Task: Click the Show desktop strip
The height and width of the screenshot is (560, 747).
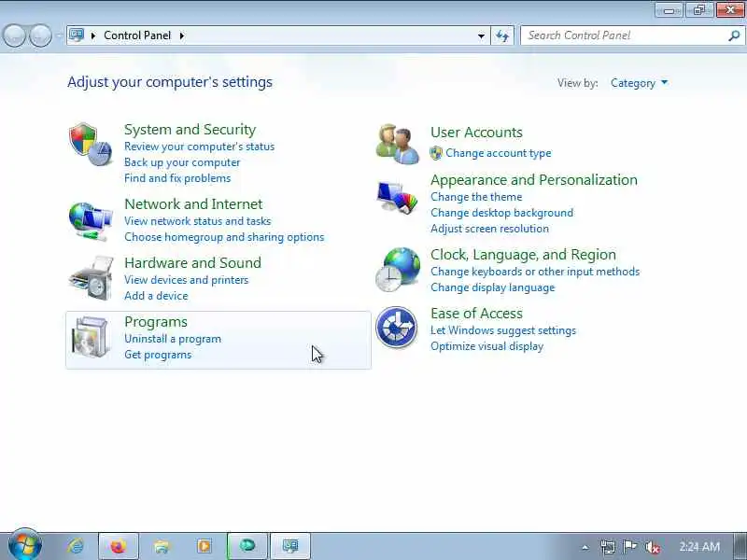Action: pyautogui.click(x=740, y=546)
